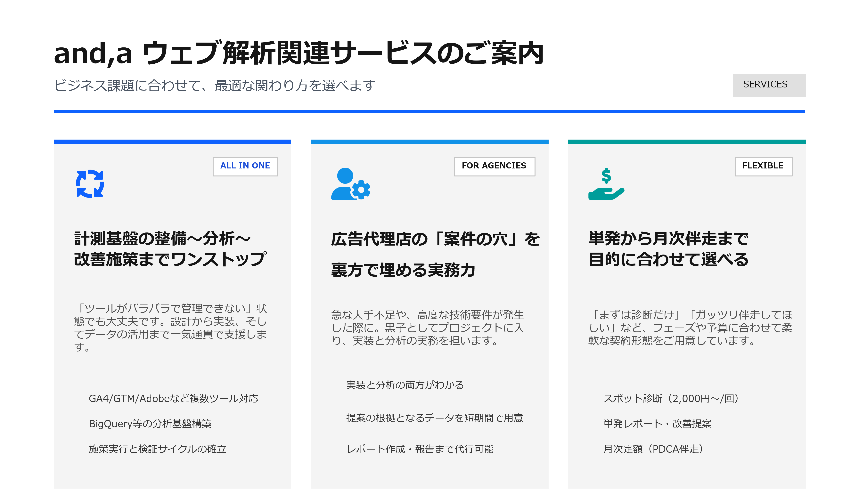Click the 施策実行と検証サイクルの確立 list item
Viewport: 859px width, 504px height.
click(x=158, y=448)
